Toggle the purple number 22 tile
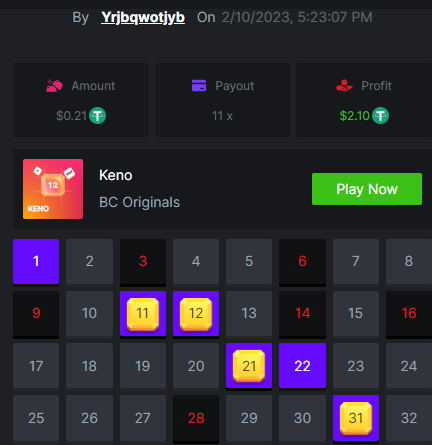Viewport: 432px width, 445px height. click(x=302, y=366)
